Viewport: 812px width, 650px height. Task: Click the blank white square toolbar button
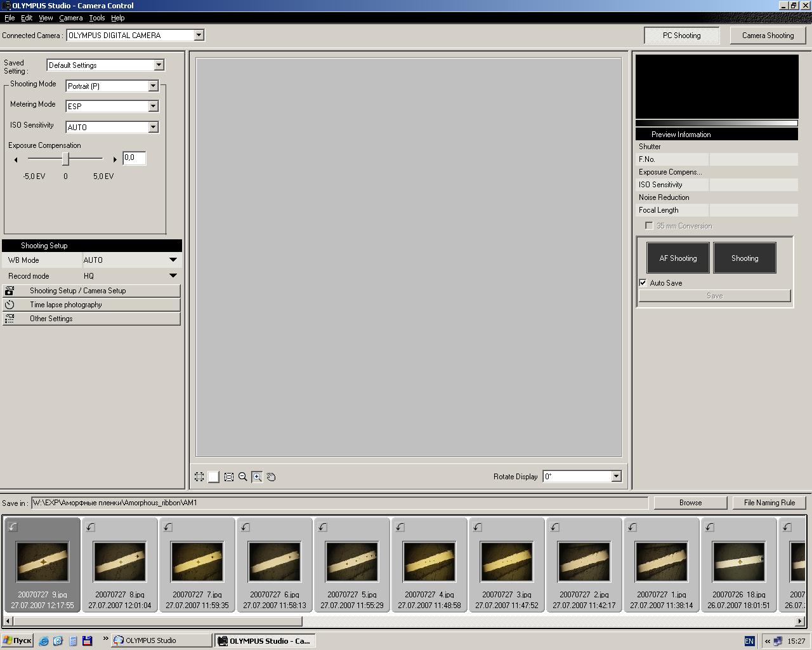coord(214,477)
